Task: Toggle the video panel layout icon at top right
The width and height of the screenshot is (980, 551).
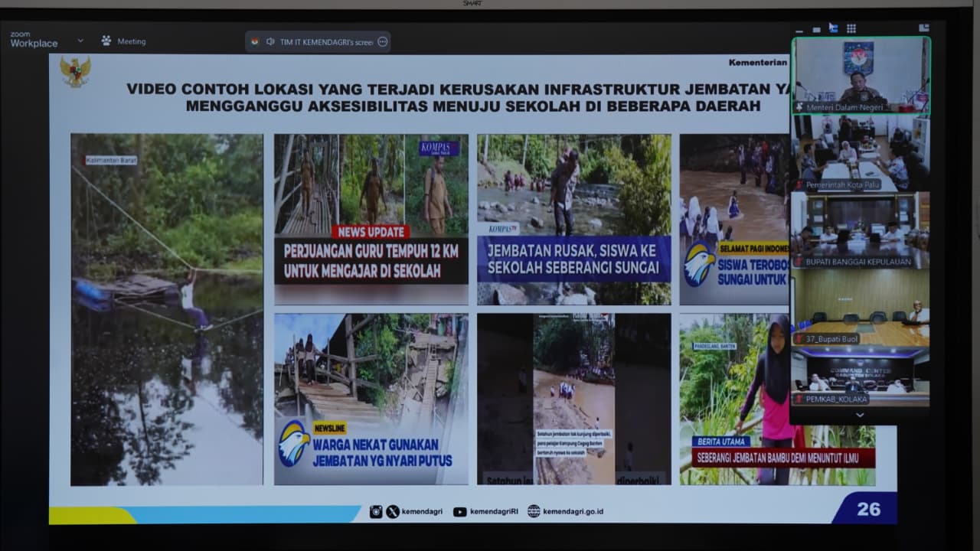Action: pos(923,28)
